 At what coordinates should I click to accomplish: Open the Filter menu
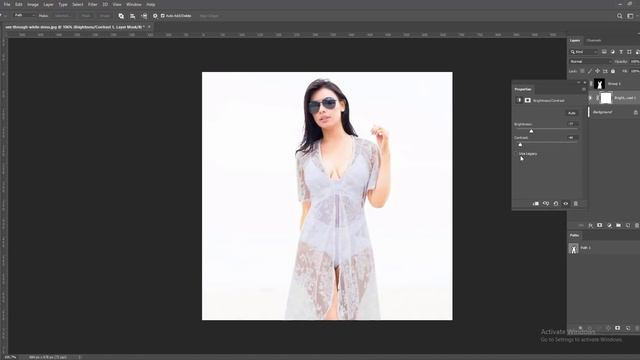tap(93, 4)
